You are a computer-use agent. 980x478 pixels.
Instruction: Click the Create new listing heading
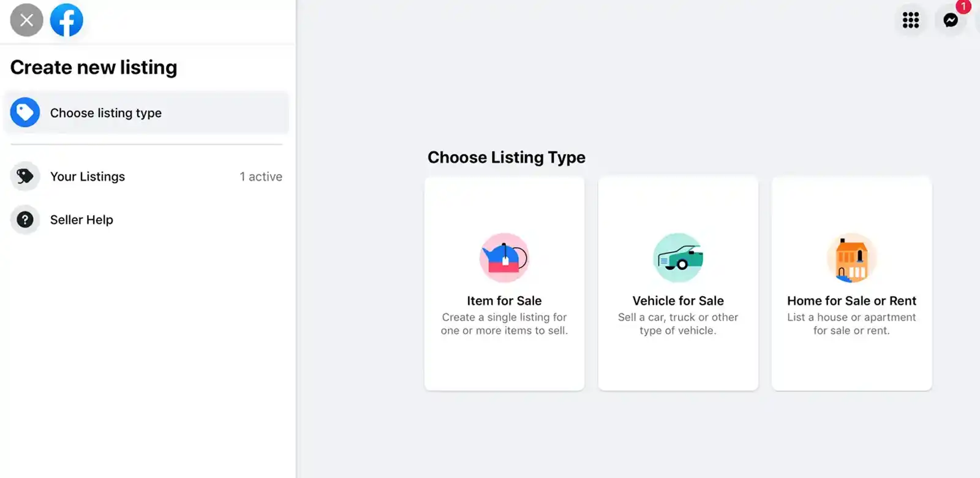tap(93, 67)
